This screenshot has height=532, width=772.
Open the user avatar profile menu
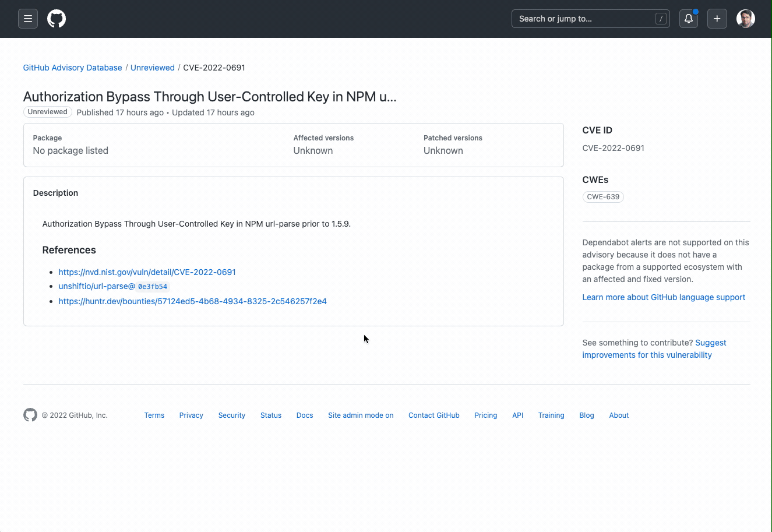pyautogui.click(x=745, y=19)
